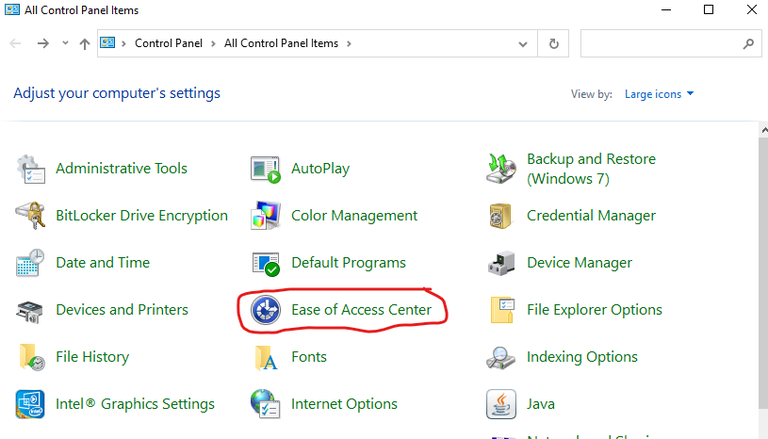Click the Fonts folder icon
This screenshot has height=439, width=768.
(266, 358)
